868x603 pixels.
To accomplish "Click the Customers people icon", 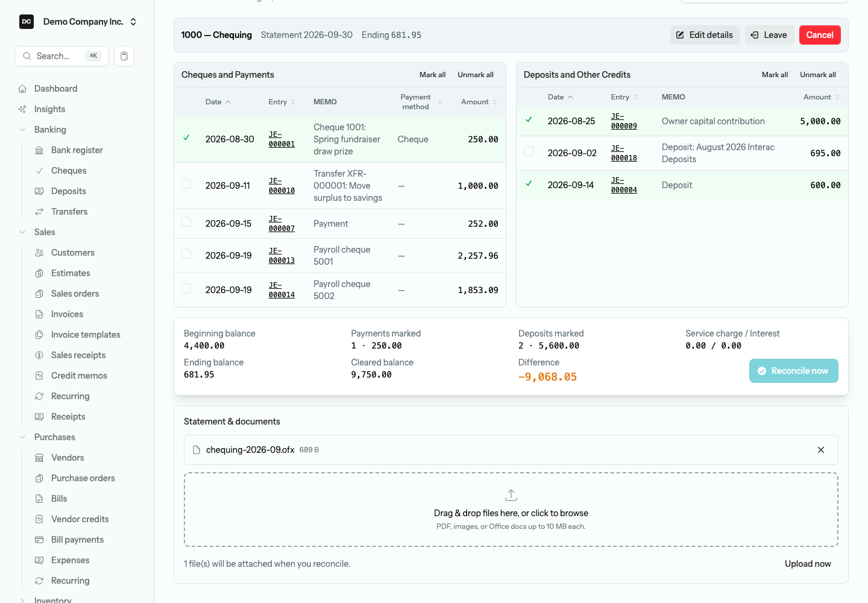I will [39, 253].
